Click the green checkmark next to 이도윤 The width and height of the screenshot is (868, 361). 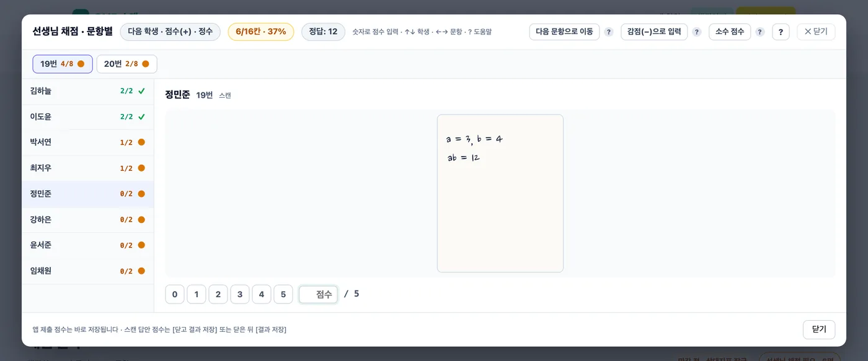[x=141, y=116]
